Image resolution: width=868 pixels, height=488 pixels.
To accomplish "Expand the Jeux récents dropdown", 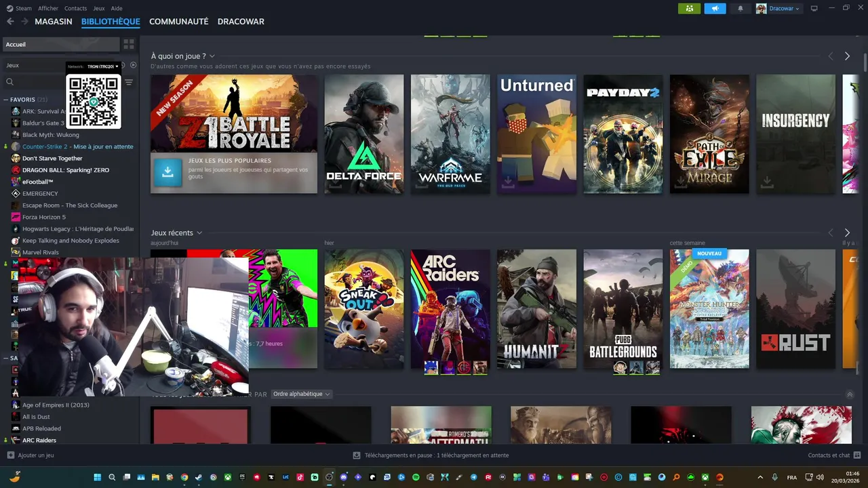I will 199,232.
